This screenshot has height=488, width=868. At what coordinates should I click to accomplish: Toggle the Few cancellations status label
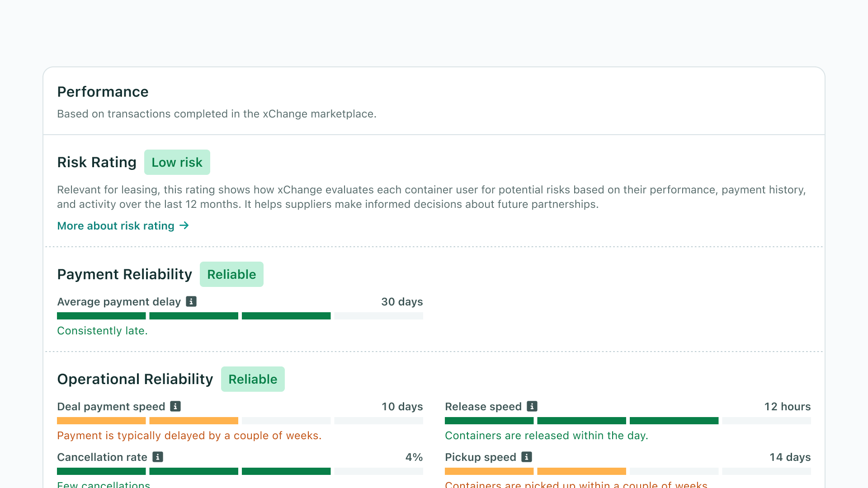[104, 484]
